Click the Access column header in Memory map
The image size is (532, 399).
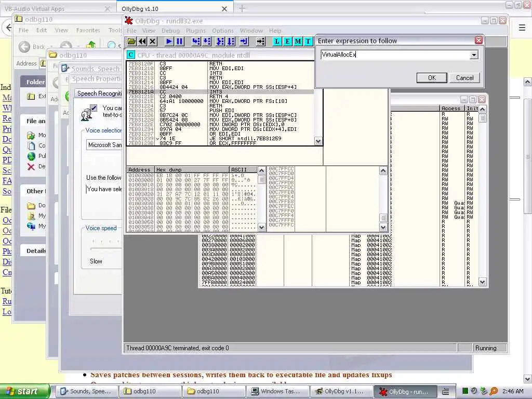pyautogui.click(x=453, y=109)
